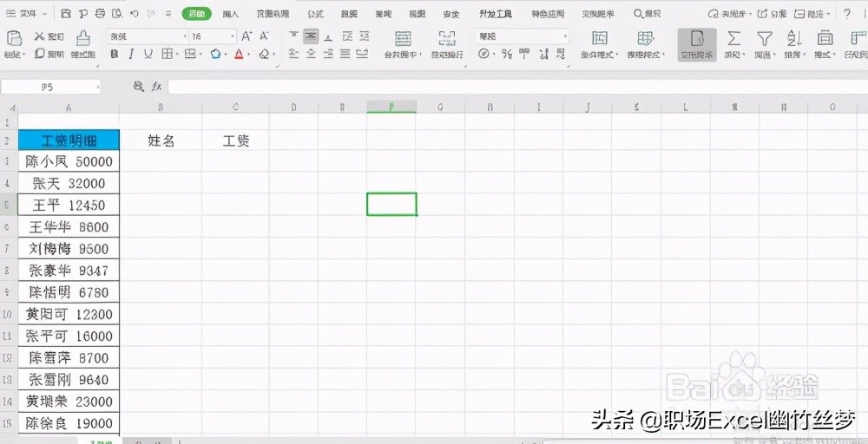Screen dimensions: 868x444
Task: Click the decrease indent icon
Action: 347,36
